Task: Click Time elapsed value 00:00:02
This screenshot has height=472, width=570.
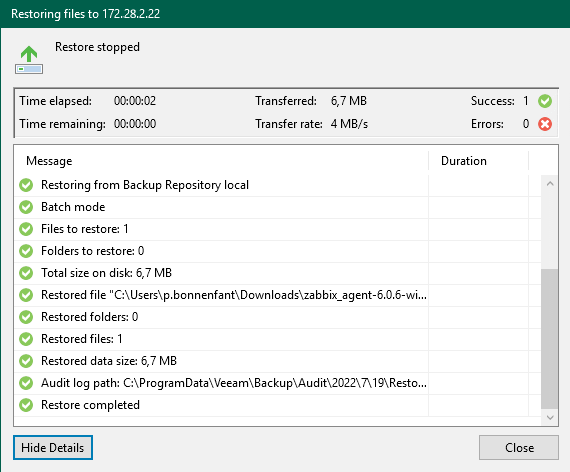Action: point(135,101)
